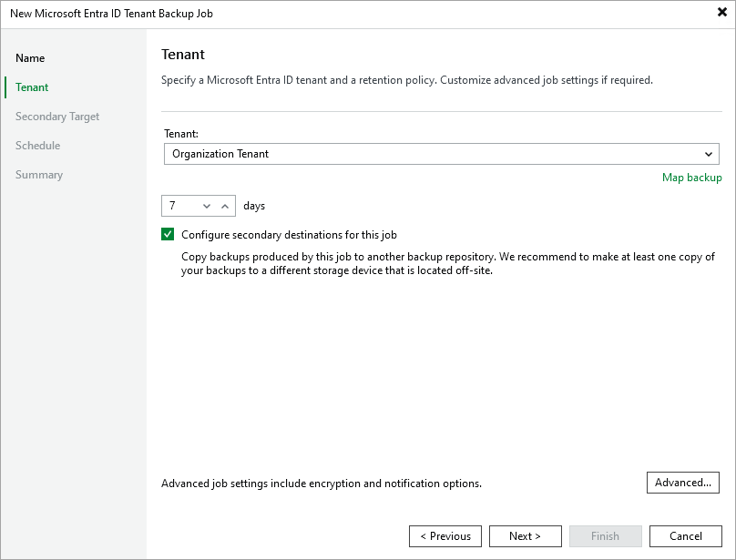736x560 pixels.
Task: Select the Tenant step in sidebar
Action: pyautogui.click(x=32, y=87)
